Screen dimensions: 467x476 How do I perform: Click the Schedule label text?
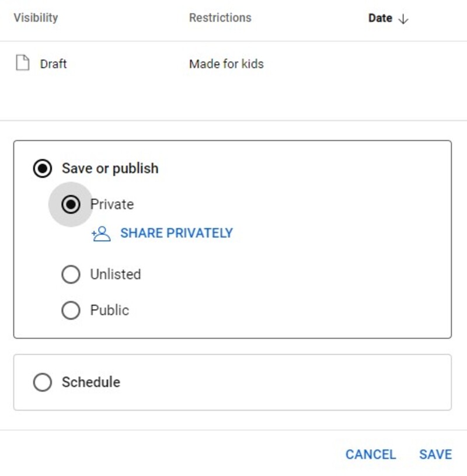[x=91, y=382]
